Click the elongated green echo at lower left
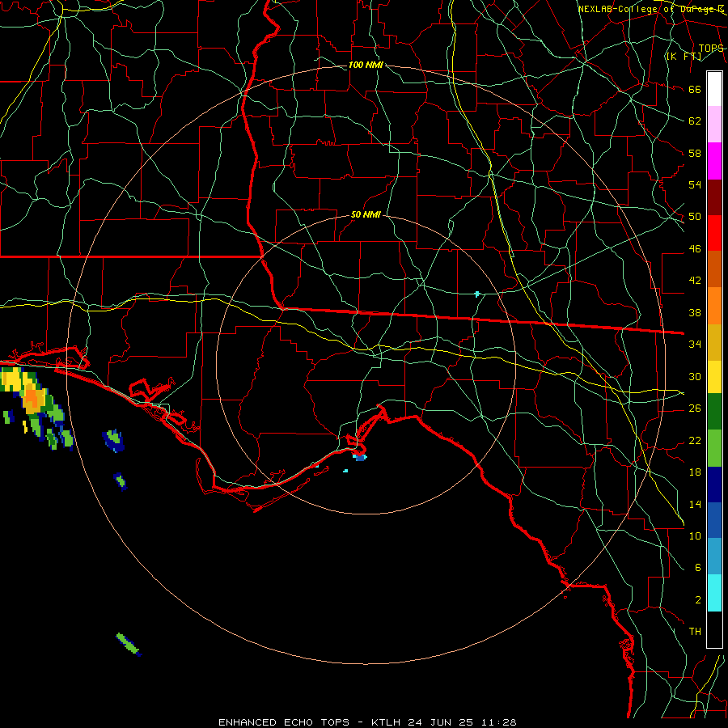This screenshot has width=728, height=728. click(128, 644)
